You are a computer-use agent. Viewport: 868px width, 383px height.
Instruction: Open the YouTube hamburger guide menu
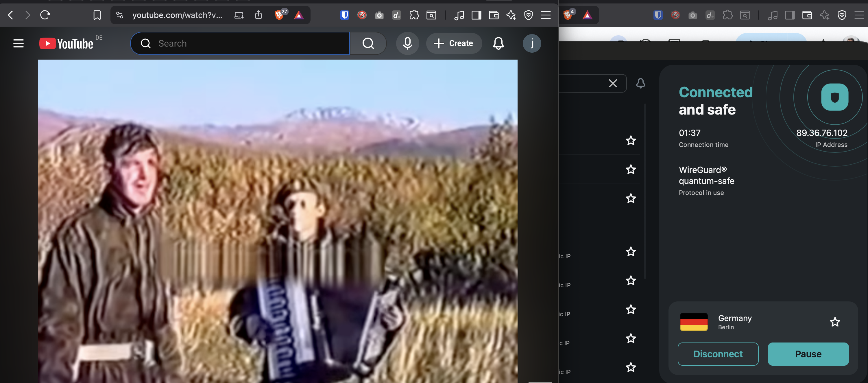(x=18, y=43)
